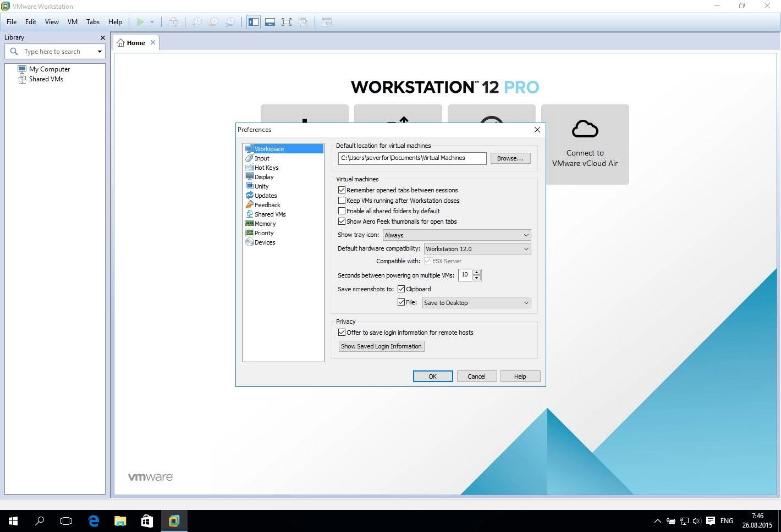The image size is (781, 532).
Task: Click Cancel in the Preferences dialog
Action: pyautogui.click(x=476, y=376)
